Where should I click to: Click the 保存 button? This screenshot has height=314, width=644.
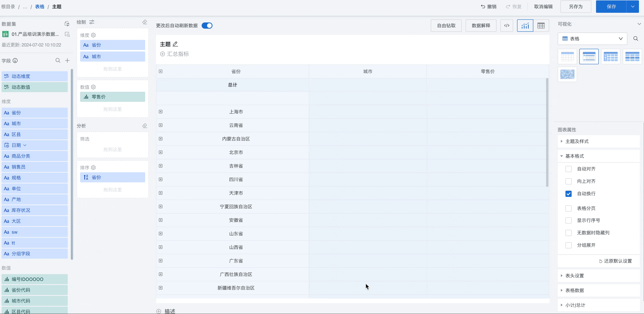tap(611, 7)
